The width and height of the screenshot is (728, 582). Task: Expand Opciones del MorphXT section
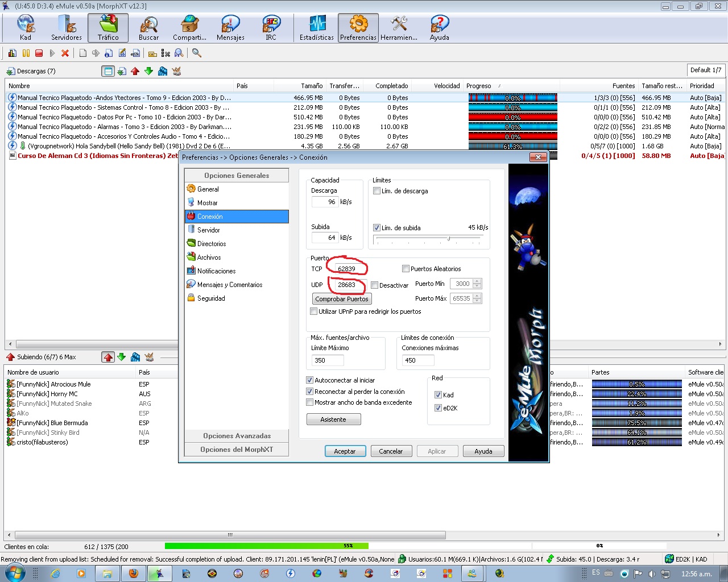237,450
